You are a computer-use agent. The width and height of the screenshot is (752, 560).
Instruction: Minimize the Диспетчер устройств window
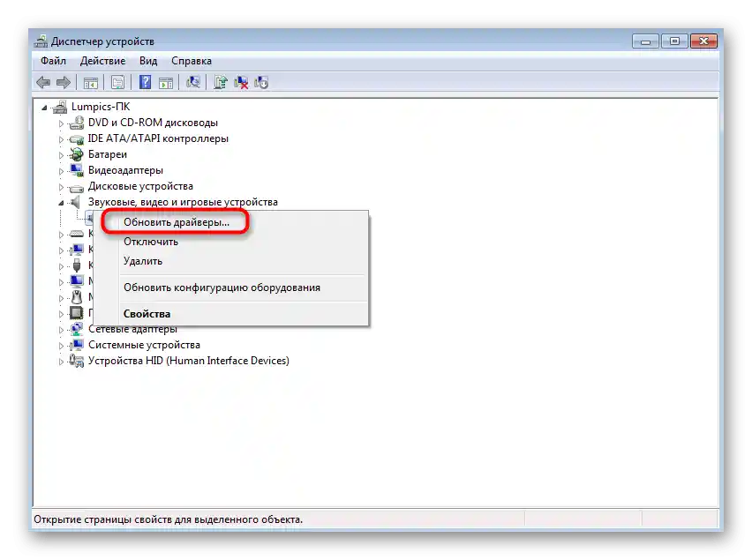[645, 41]
